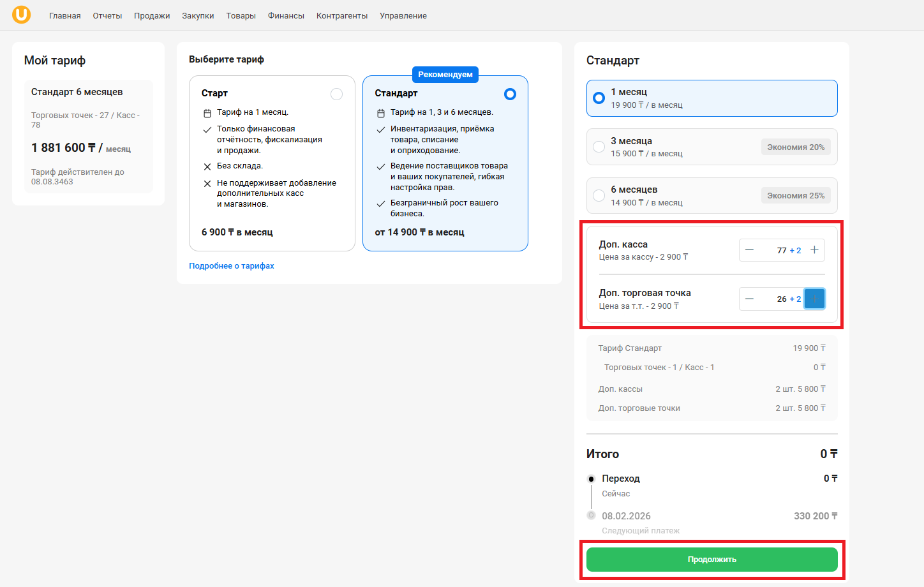Click checkmark icon next to Инвентаризация, приёмка
Image resolution: width=924 pixels, height=587 pixels.
380,130
